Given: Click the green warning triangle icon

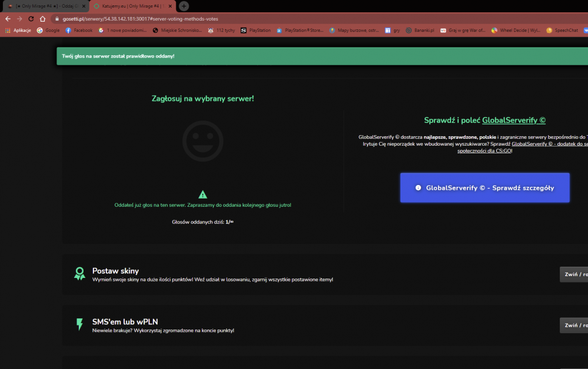Looking at the screenshot, I should coord(202,194).
